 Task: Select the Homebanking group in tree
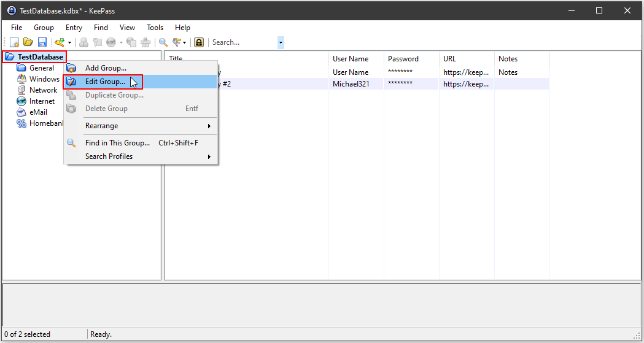point(46,123)
